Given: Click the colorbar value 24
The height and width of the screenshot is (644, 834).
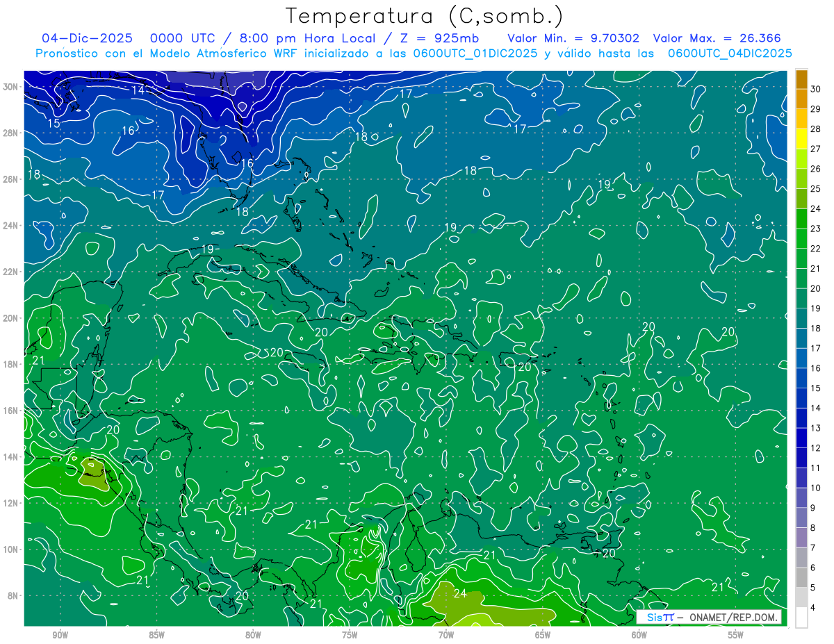Looking at the screenshot, I should [816, 208].
